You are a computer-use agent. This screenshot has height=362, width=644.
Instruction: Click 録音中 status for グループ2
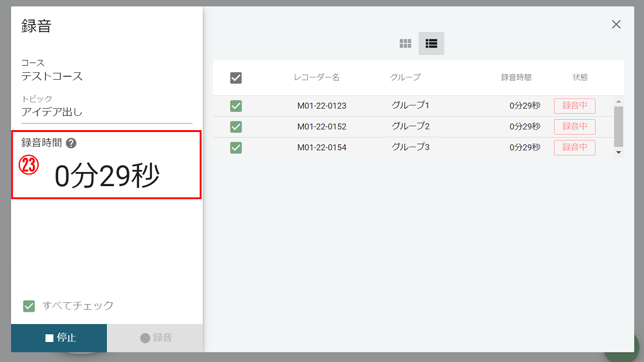click(x=574, y=127)
